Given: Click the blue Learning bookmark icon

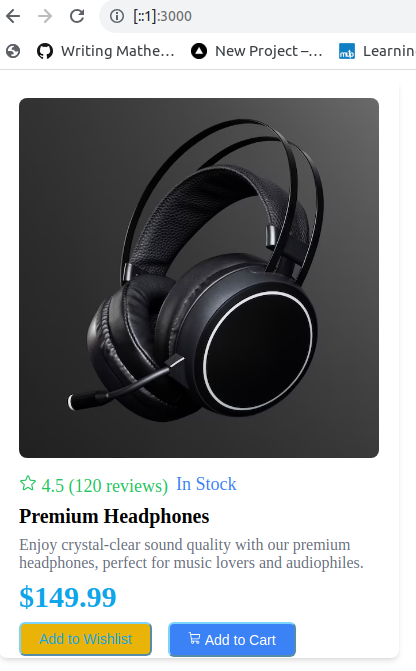Looking at the screenshot, I should coord(347,51).
